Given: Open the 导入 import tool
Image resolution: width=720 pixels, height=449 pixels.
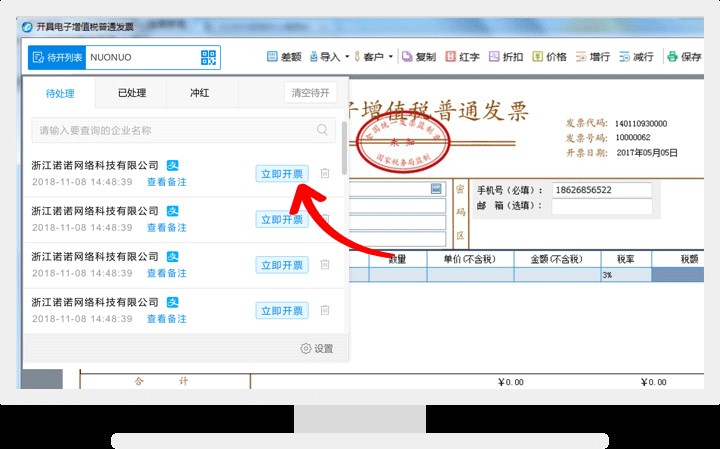Looking at the screenshot, I should pyautogui.click(x=325, y=56).
